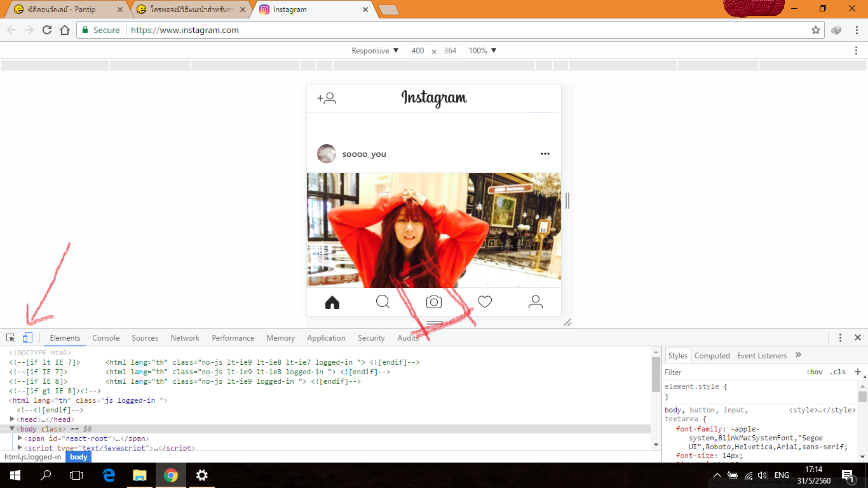Click the discover people icon

pyautogui.click(x=327, y=98)
